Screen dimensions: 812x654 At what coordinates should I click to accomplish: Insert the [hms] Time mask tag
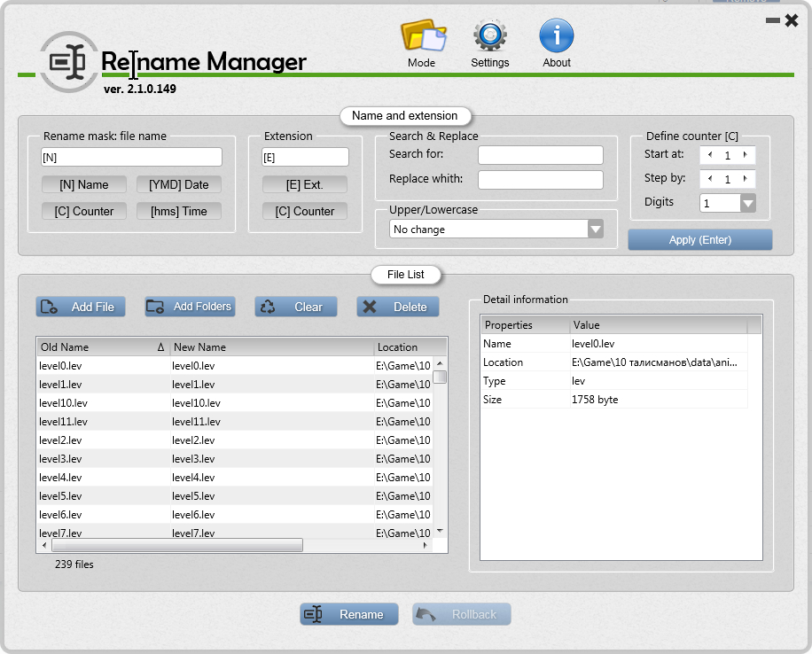[179, 212]
